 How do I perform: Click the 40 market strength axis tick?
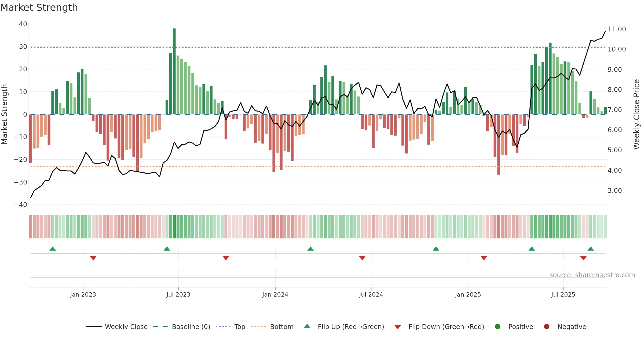click(x=23, y=24)
